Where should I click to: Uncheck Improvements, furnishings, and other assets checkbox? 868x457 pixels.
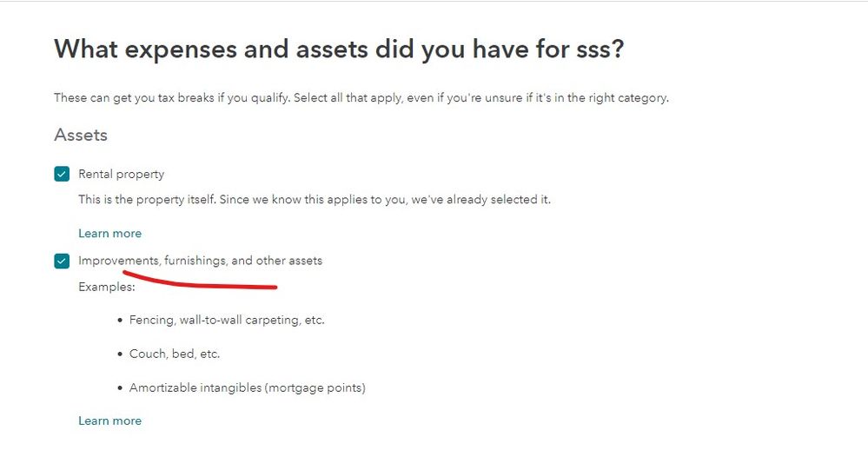(x=62, y=261)
